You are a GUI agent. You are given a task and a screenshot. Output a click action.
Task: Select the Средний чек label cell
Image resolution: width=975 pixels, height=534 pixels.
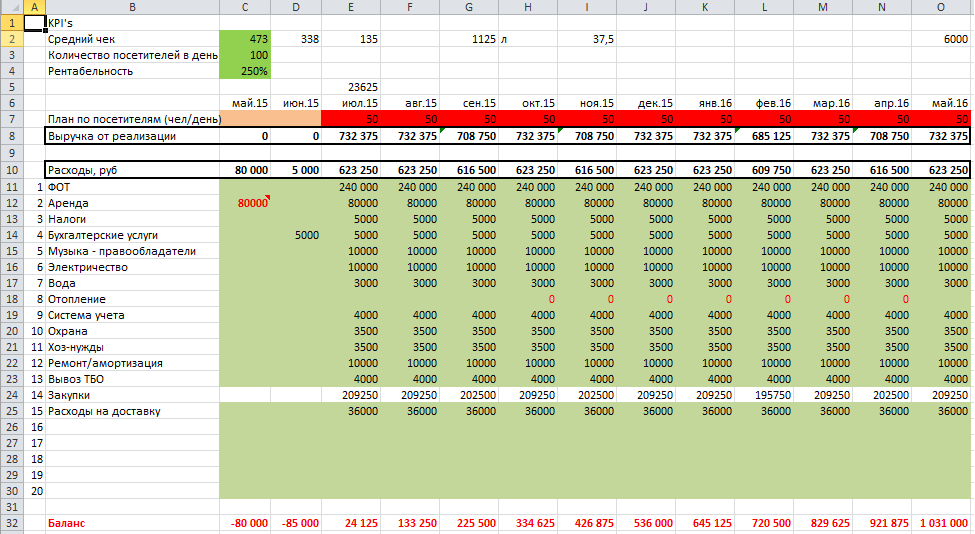pyautogui.click(x=132, y=39)
